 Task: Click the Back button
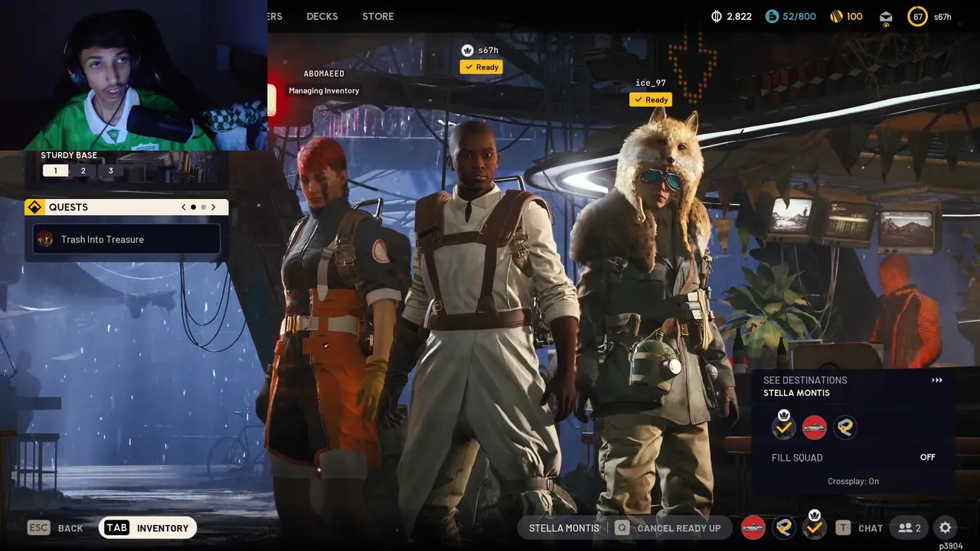pos(55,528)
